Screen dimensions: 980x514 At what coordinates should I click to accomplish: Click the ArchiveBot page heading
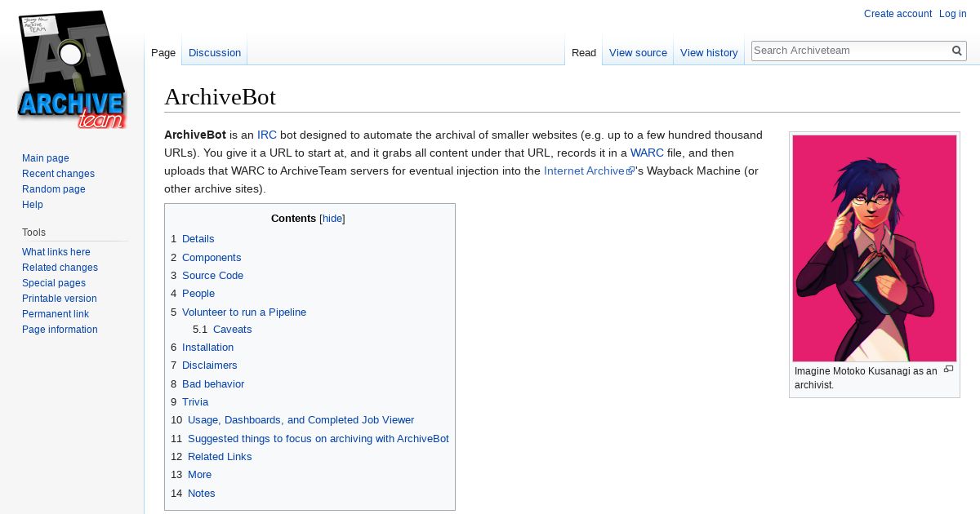tap(220, 97)
